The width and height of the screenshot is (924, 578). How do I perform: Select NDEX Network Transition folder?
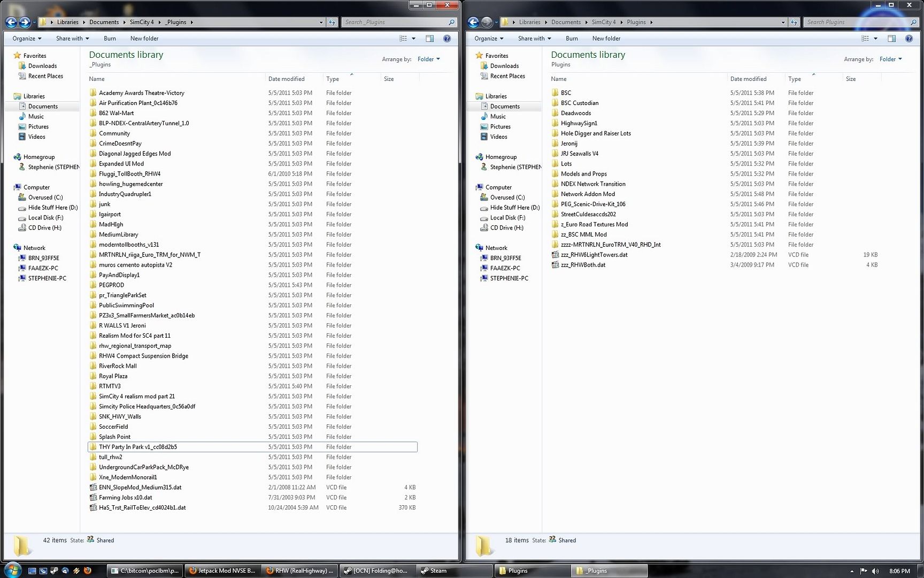tap(593, 184)
